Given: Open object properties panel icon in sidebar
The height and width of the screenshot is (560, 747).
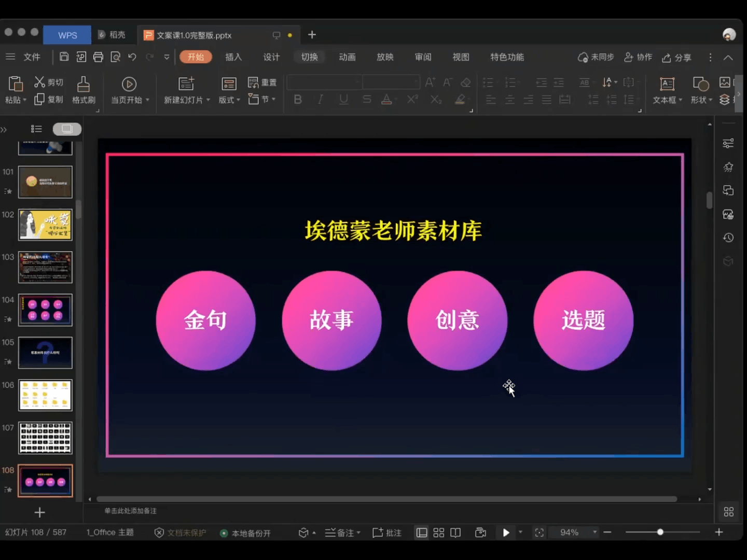Looking at the screenshot, I should pyautogui.click(x=728, y=143).
